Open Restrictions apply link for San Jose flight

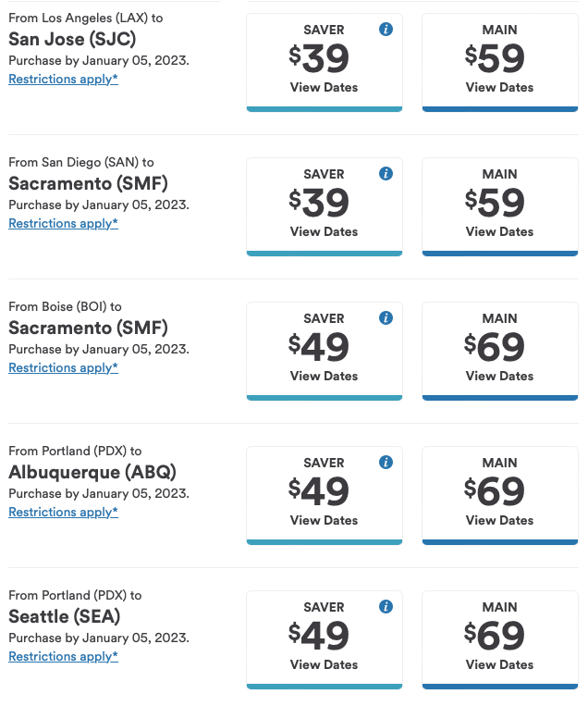pyautogui.click(x=63, y=80)
